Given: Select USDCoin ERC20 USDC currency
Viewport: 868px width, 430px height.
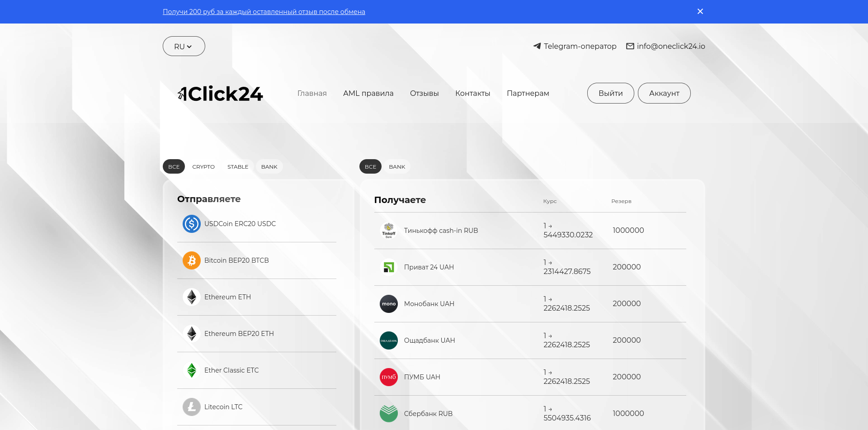Looking at the screenshot, I should [x=257, y=224].
